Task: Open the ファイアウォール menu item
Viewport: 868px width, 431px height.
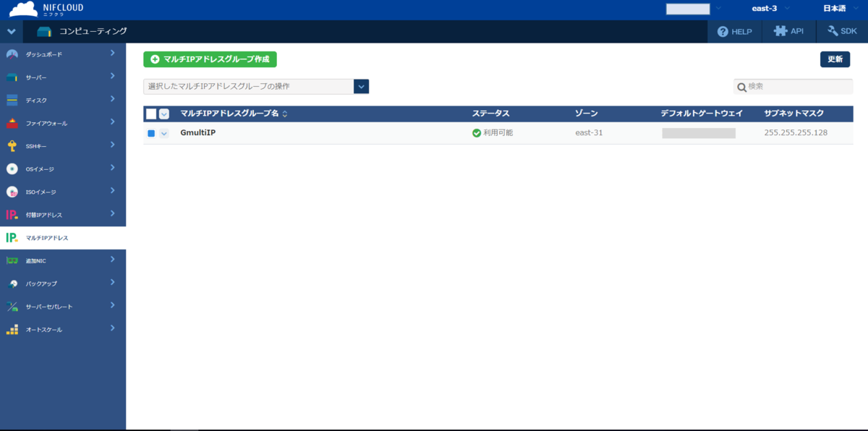Action: tap(63, 123)
